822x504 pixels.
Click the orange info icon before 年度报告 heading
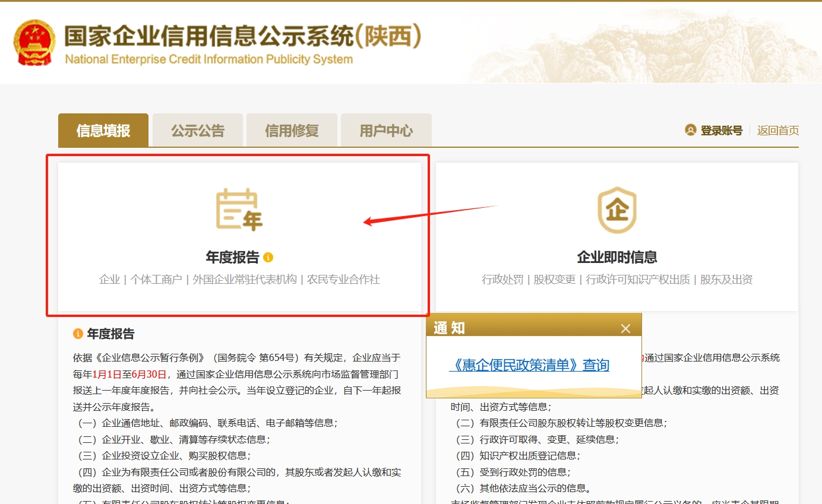[78, 334]
